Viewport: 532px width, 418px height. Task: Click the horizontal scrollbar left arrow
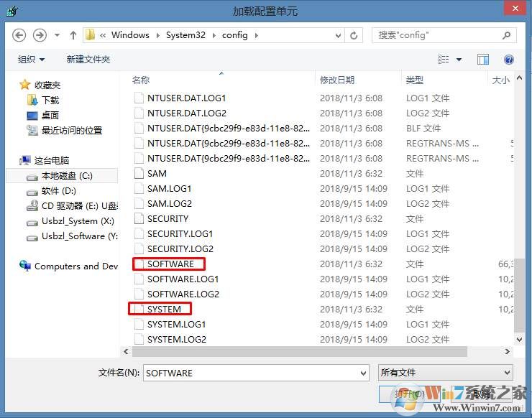tap(127, 351)
